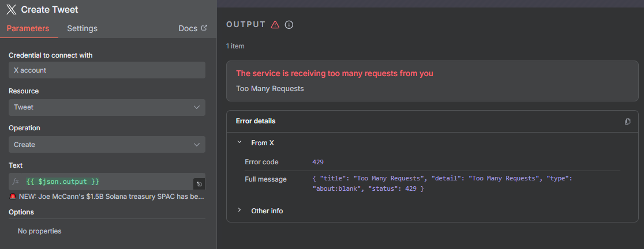Click the info circle icon next to OUTPUT
This screenshot has height=249, width=644.
click(x=289, y=25)
